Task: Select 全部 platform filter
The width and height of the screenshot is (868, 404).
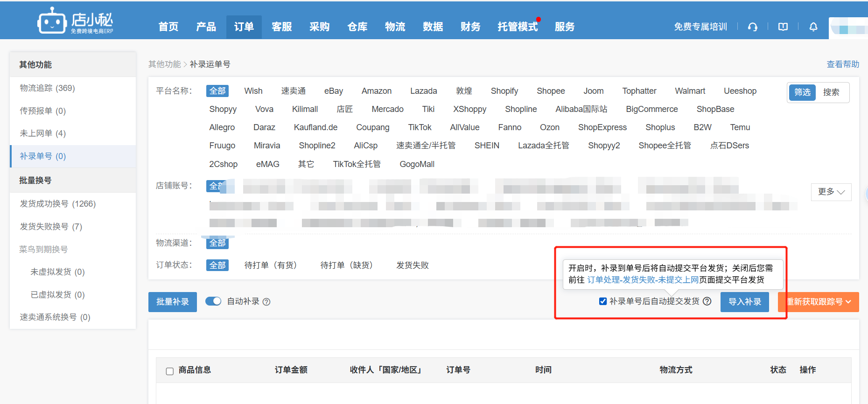Action: click(217, 91)
